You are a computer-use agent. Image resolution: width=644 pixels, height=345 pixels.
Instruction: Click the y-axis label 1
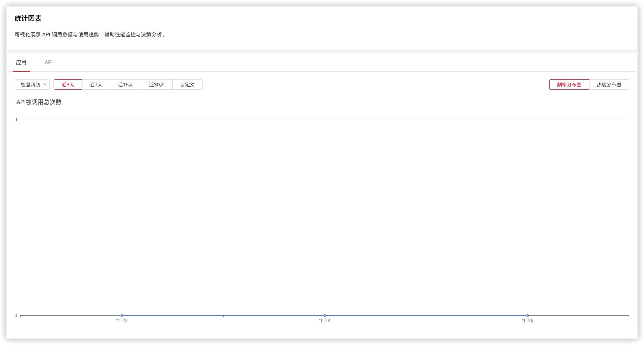(16, 120)
